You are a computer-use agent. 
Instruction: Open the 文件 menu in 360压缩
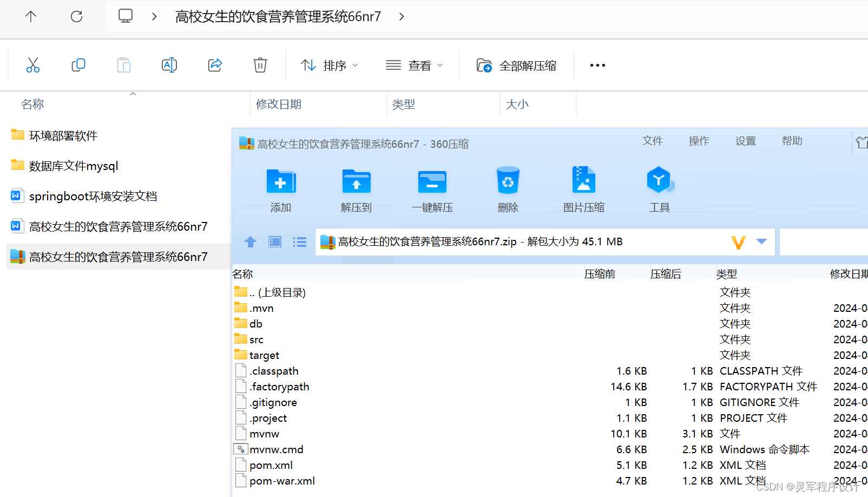coord(653,141)
